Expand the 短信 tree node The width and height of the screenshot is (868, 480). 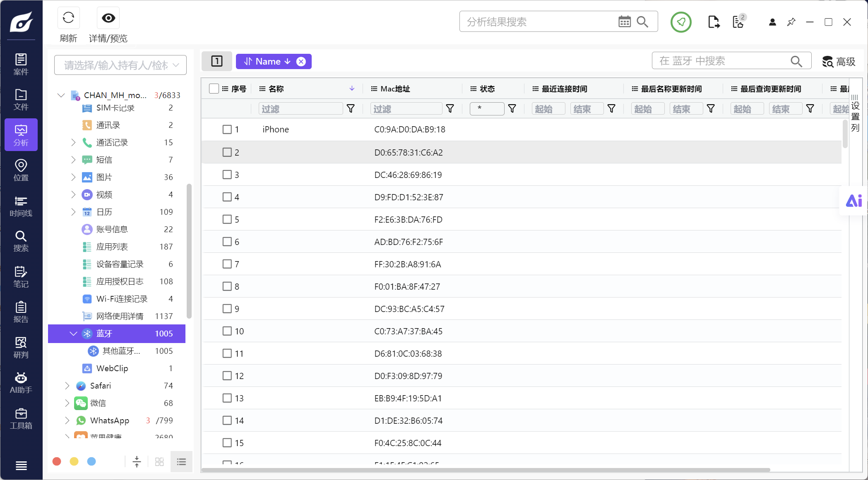[x=73, y=160]
